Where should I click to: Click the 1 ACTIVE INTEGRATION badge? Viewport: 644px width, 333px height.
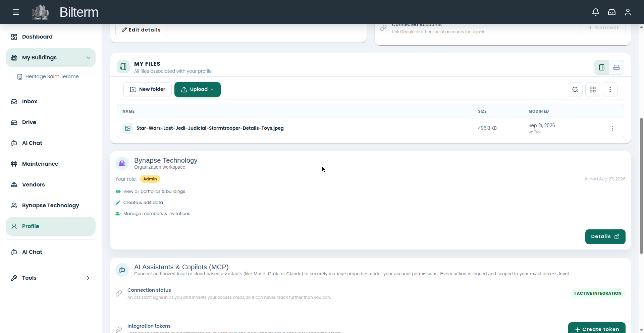pos(598,293)
